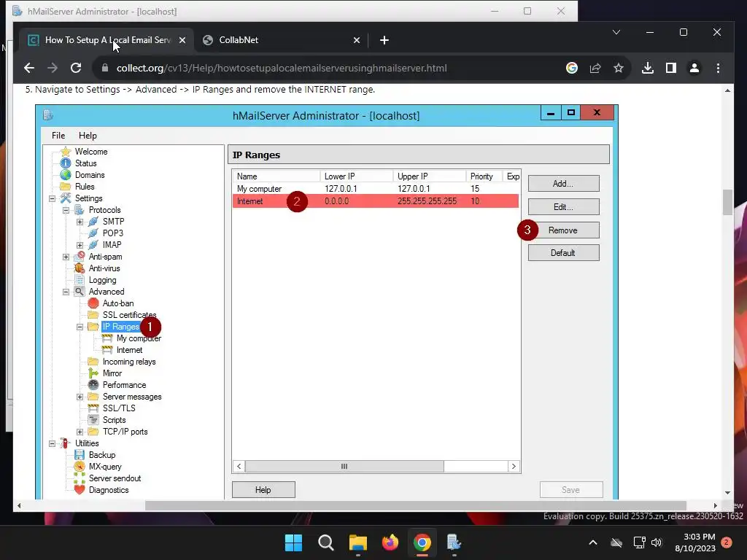Viewport: 747px width, 560px height.
Task: Click the Default button
Action: [564, 253]
